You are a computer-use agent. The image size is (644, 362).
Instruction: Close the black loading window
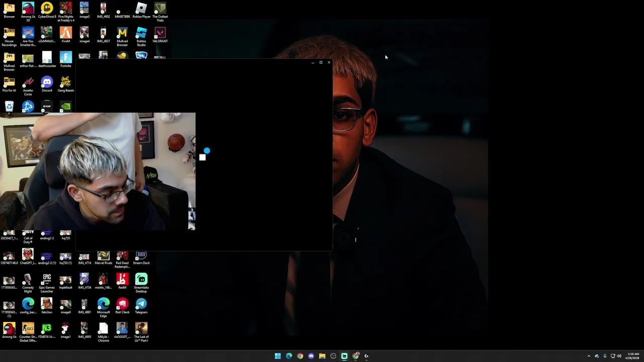tap(329, 62)
